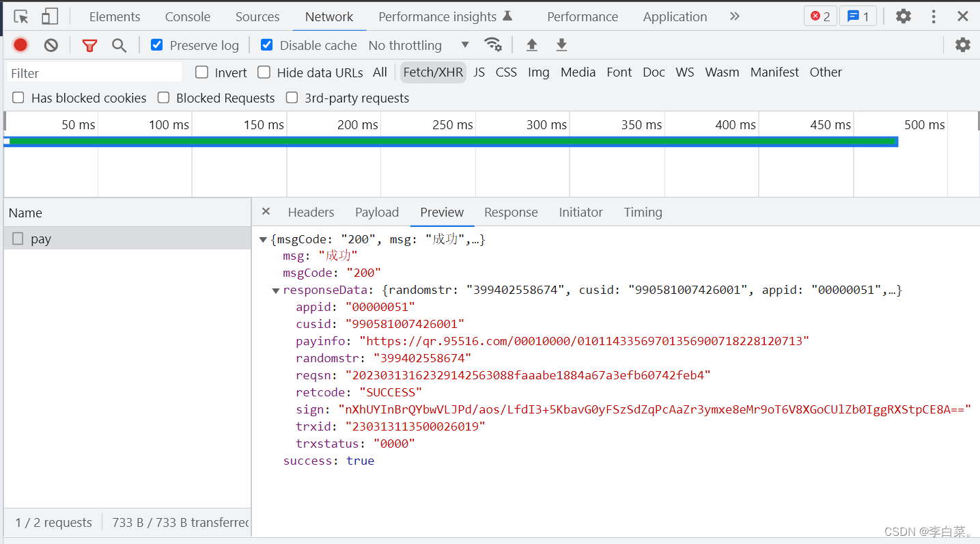Disable the Disable cache option
The height and width of the screenshot is (544, 980).
[266, 44]
